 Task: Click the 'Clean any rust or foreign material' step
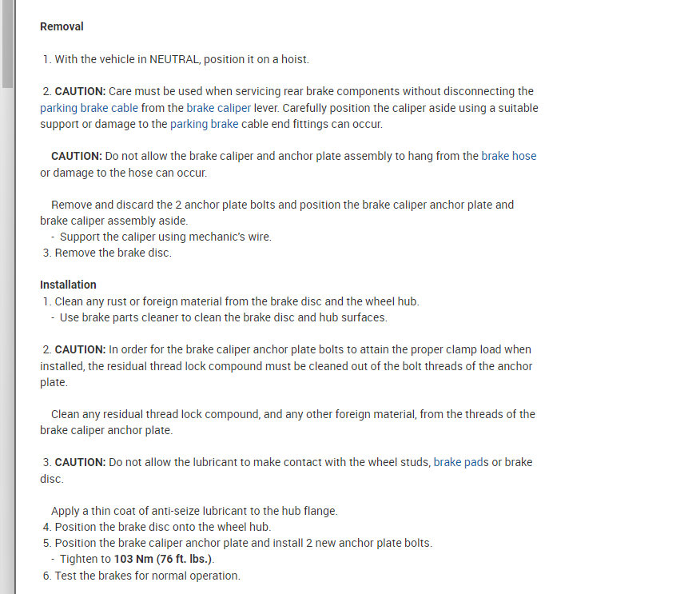[x=237, y=301]
